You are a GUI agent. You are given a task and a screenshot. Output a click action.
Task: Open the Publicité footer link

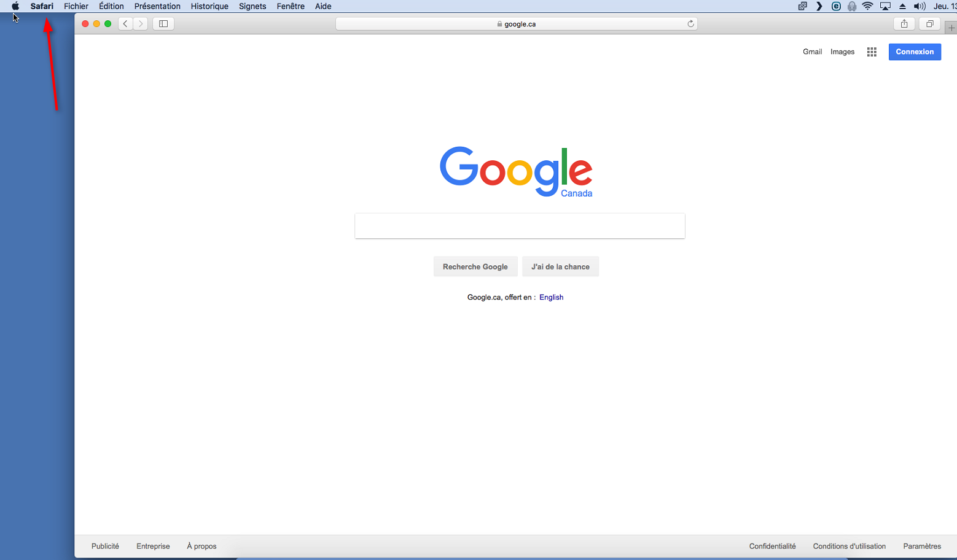click(105, 546)
